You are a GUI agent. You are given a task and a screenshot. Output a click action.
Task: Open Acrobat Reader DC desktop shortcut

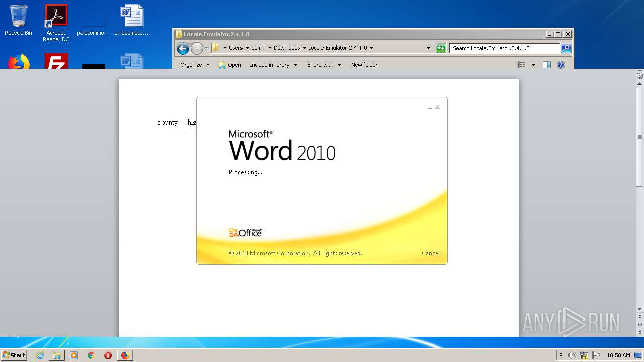click(56, 23)
